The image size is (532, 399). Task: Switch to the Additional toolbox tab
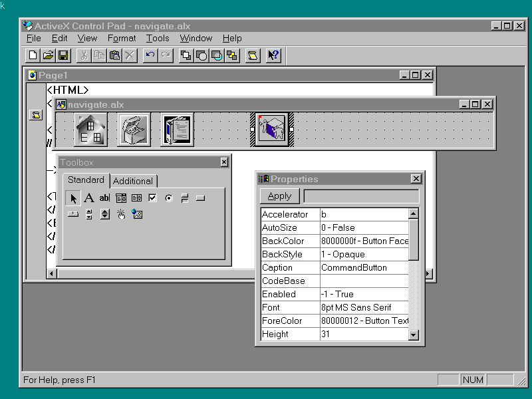pos(133,181)
